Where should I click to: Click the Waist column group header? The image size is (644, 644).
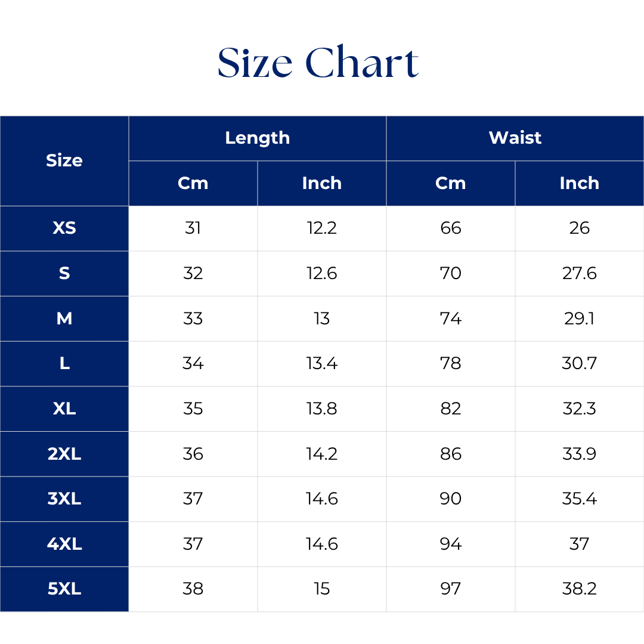click(x=515, y=138)
